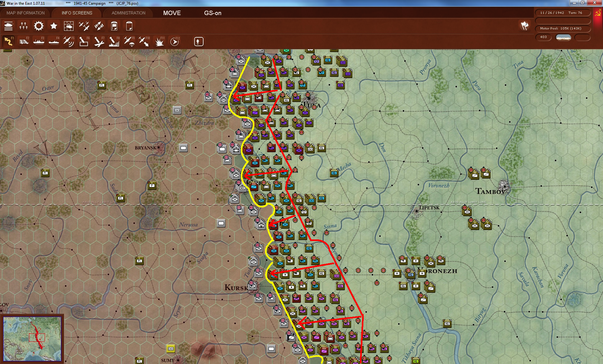This screenshot has height=364, width=603.
Task: Click the Motor Pool value field
Action: coord(563,29)
